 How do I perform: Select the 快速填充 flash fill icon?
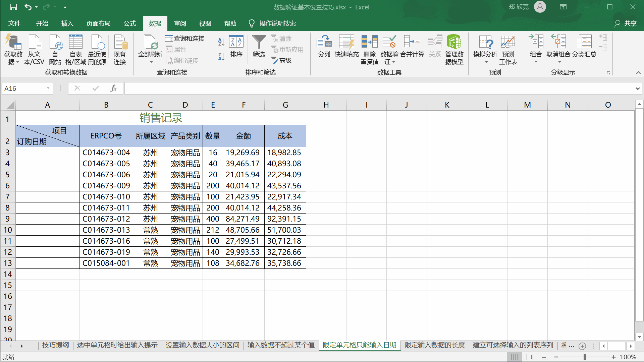[x=347, y=47]
